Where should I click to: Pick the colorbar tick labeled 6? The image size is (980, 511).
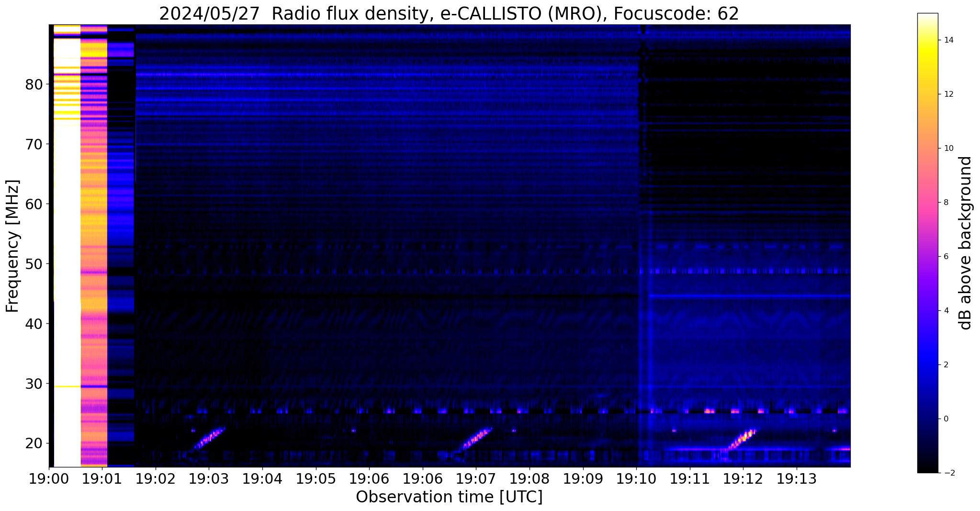pyautogui.click(x=946, y=257)
